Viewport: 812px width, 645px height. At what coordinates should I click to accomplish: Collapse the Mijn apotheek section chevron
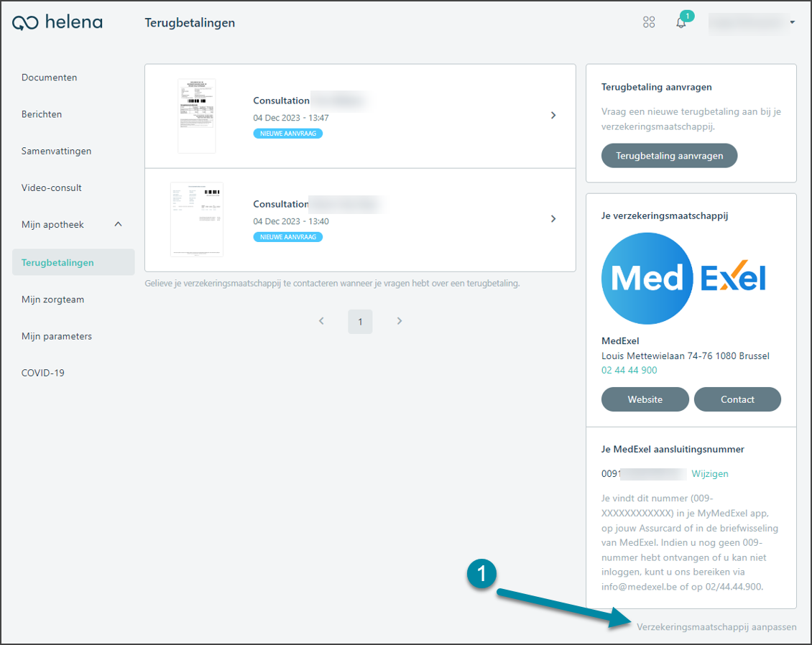click(118, 224)
